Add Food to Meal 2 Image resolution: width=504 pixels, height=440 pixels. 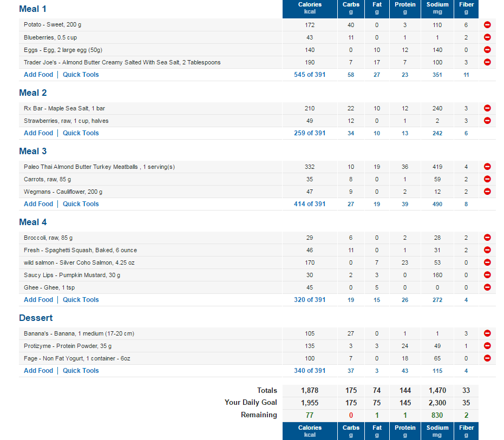click(38, 133)
